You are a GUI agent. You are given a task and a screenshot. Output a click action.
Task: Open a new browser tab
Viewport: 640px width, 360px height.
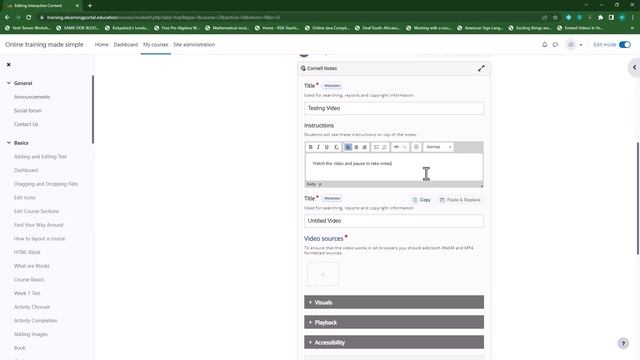pos(90,6)
